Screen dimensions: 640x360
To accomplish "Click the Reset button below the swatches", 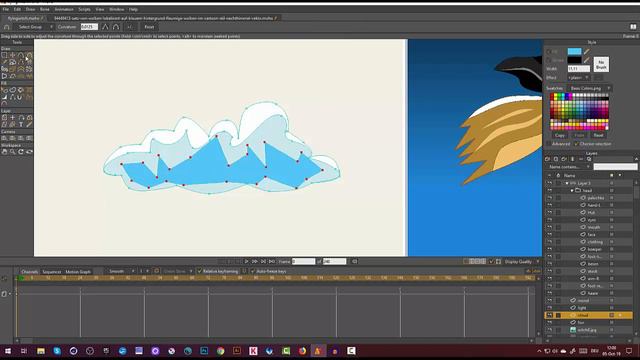I will [x=598, y=135].
